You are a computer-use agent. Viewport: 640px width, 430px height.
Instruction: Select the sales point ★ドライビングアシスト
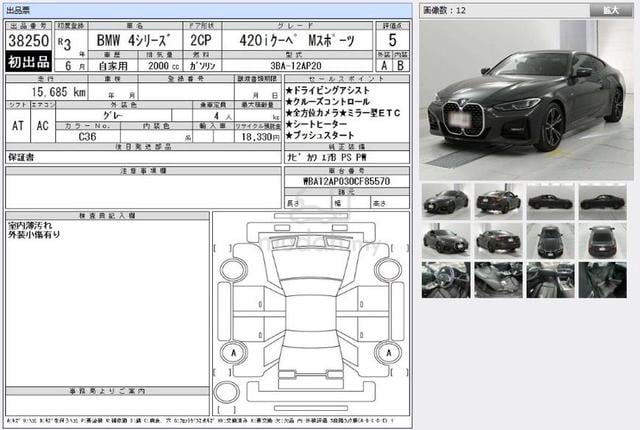click(x=327, y=91)
